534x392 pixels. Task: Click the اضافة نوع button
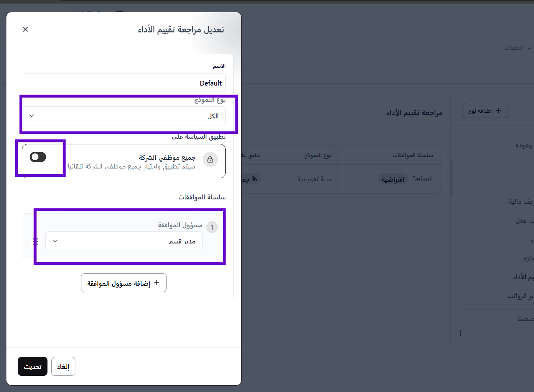[x=485, y=110]
